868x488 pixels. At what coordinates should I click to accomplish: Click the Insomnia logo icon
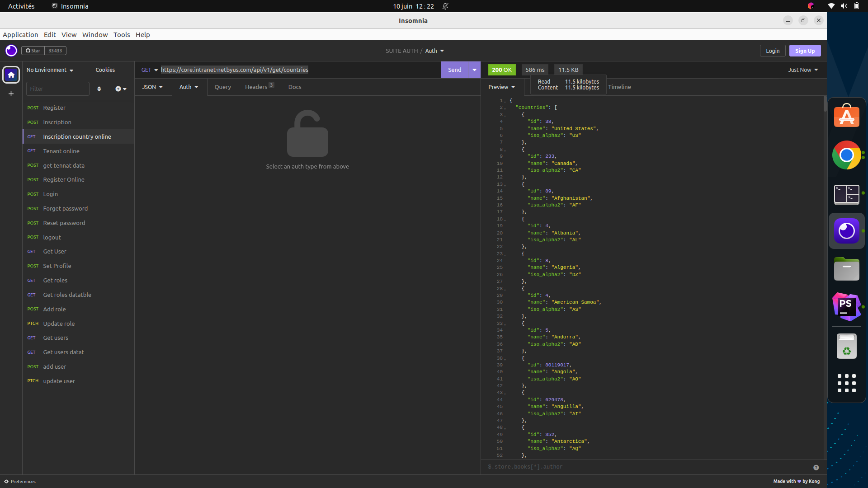[x=11, y=51]
